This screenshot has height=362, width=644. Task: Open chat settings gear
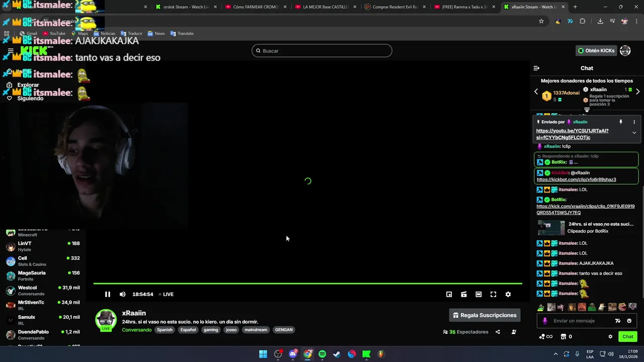point(610,336)
